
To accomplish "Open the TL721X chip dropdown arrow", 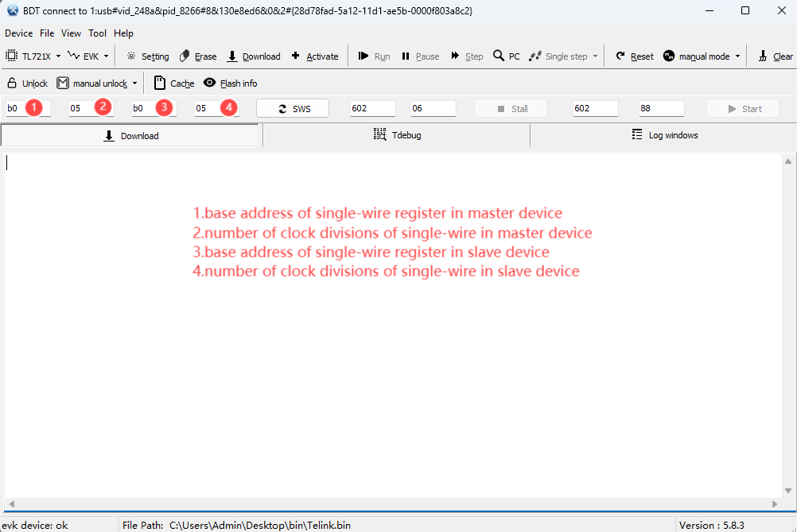I will click(58, 56).
